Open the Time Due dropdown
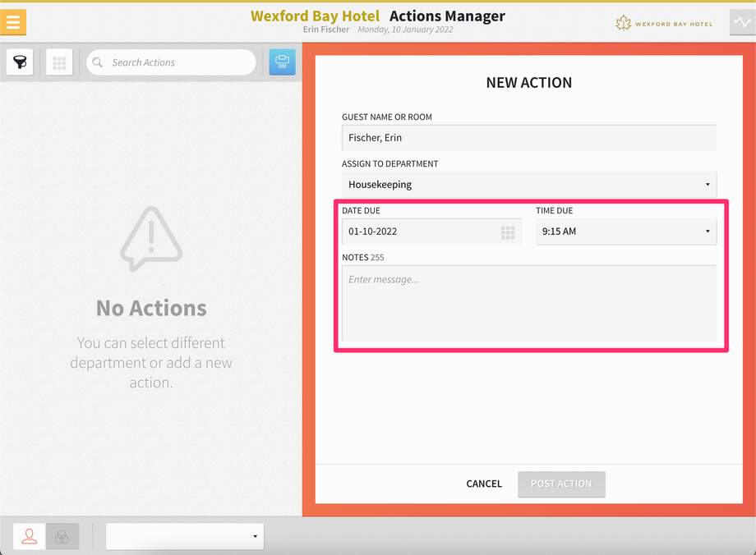 [x=626, y=232]
